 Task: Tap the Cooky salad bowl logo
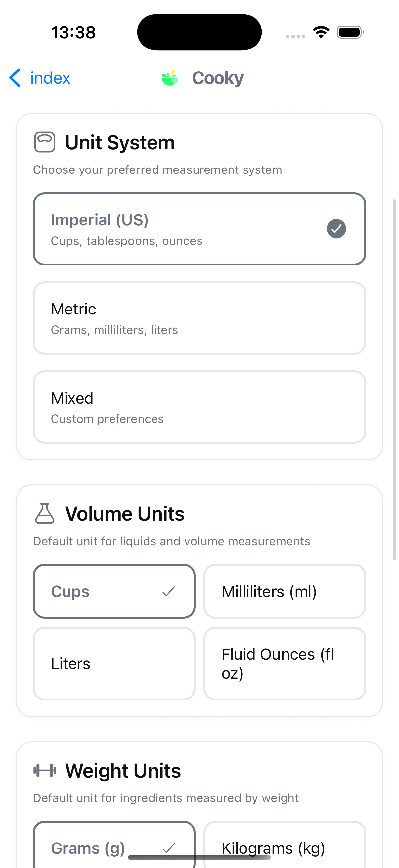click(x=169, y=78)
